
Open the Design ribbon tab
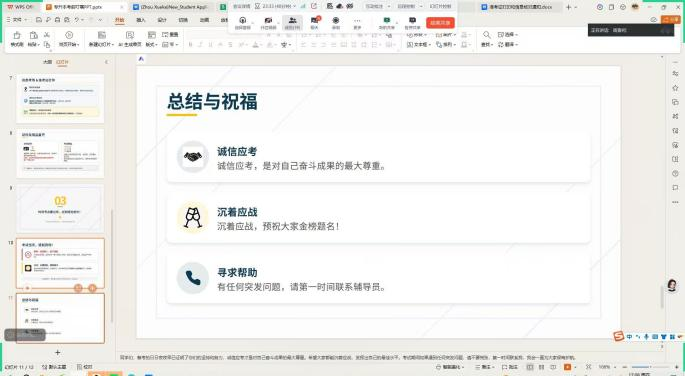click(162, 20)
